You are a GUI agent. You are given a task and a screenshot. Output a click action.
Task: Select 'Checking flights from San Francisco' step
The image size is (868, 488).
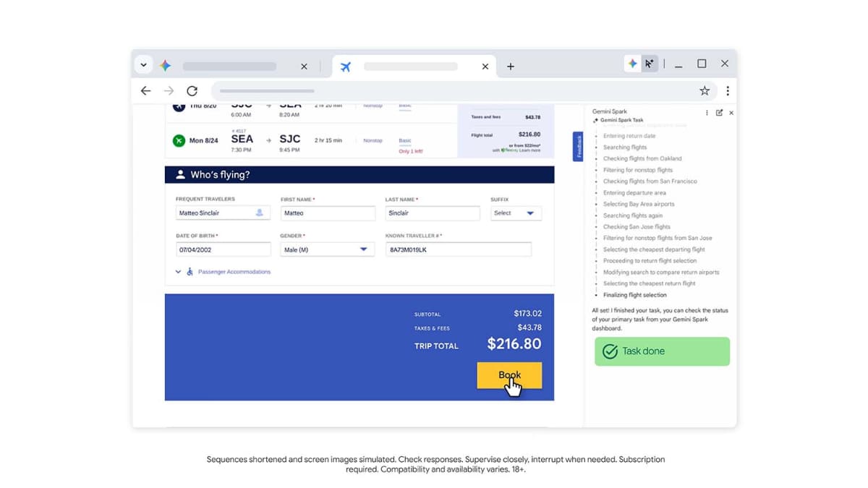(x=650, y=181)
